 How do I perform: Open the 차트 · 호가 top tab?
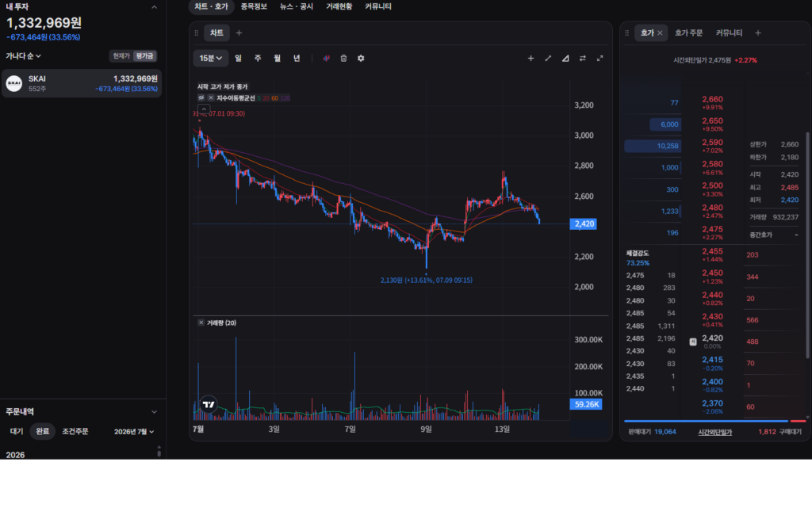click(211, 6)
